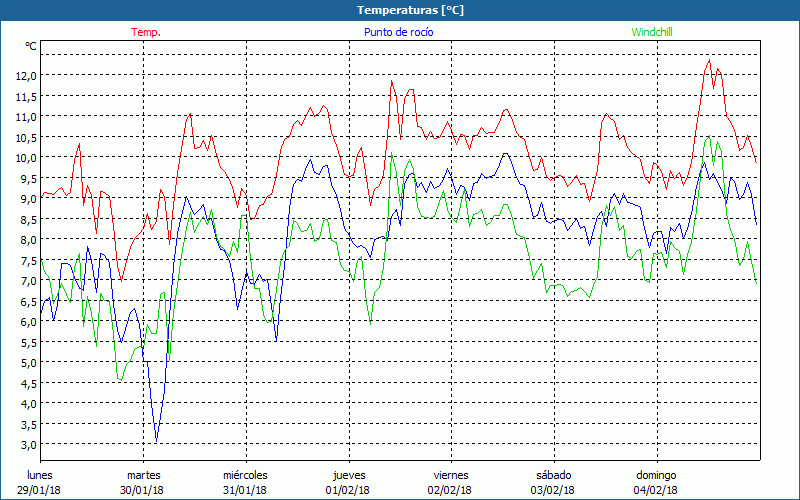This screenshot has width=800, height=500.
Task: Click the miércoles 31/01/18 date label
Action: tap(245, 482)
